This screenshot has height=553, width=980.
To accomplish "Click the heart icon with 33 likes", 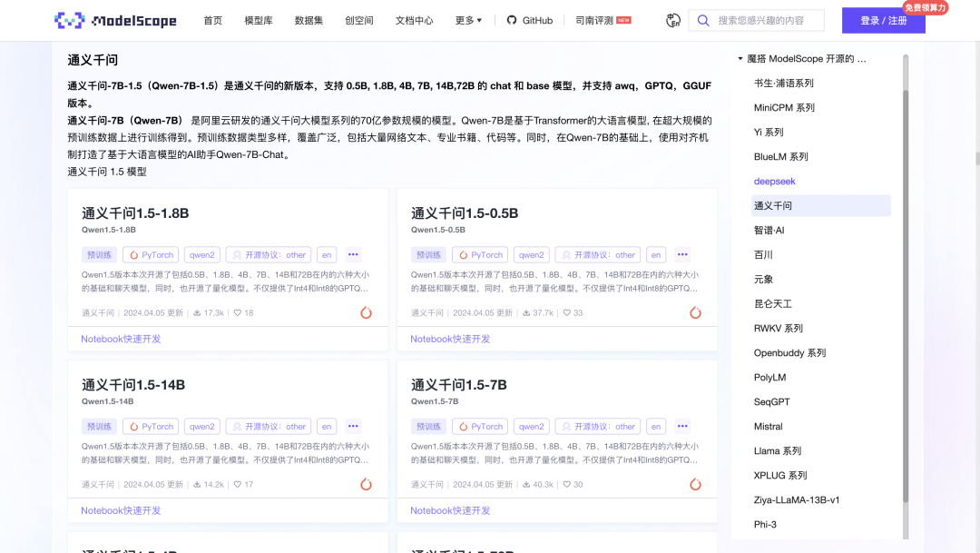I will [x=567, y=312].
